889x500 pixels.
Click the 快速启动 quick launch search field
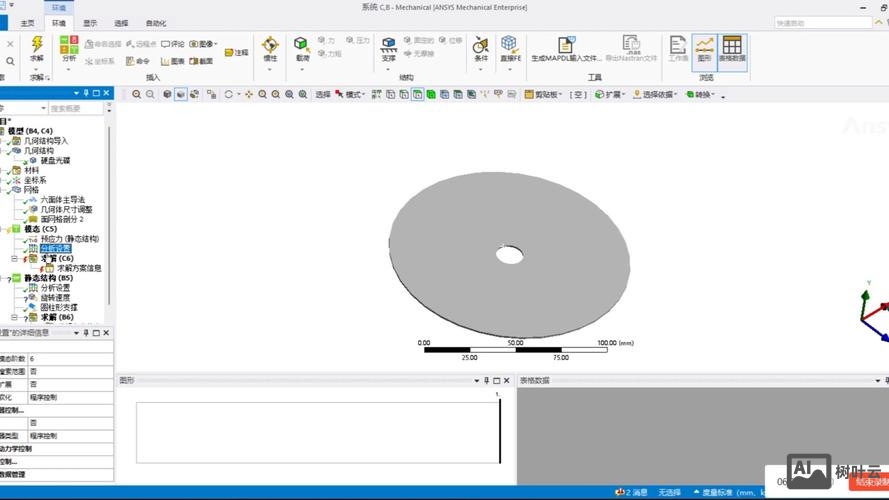pyautogui.click(x=823, y=23)
